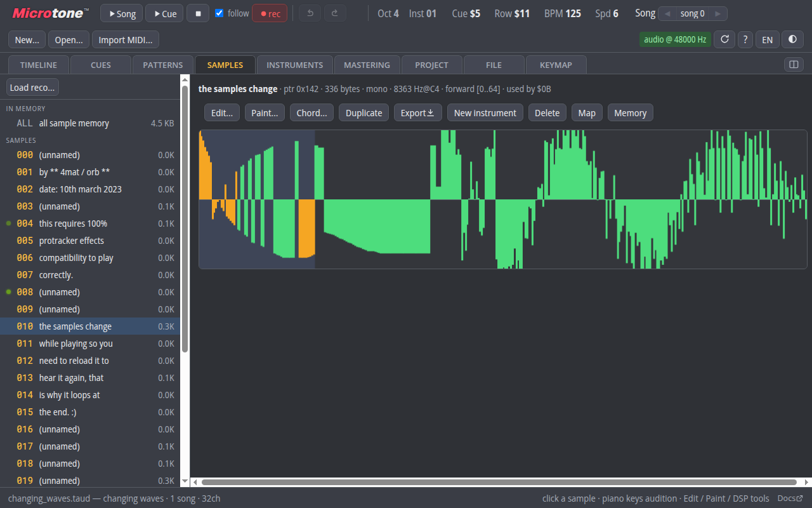Select sample 010 the samples change

click(90, 326)
